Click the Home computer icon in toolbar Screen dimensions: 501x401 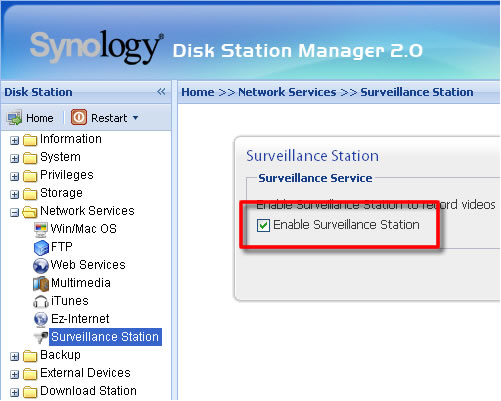coord(14,118)
